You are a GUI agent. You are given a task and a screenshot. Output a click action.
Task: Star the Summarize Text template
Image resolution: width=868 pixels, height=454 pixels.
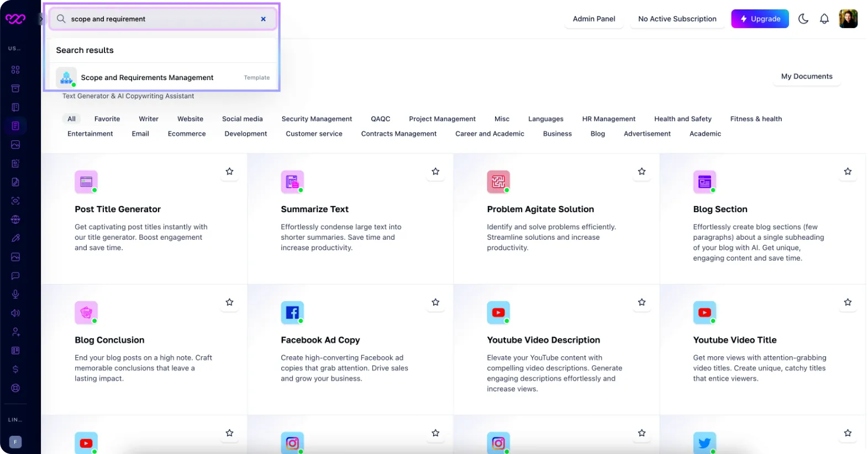coord(435,172)
